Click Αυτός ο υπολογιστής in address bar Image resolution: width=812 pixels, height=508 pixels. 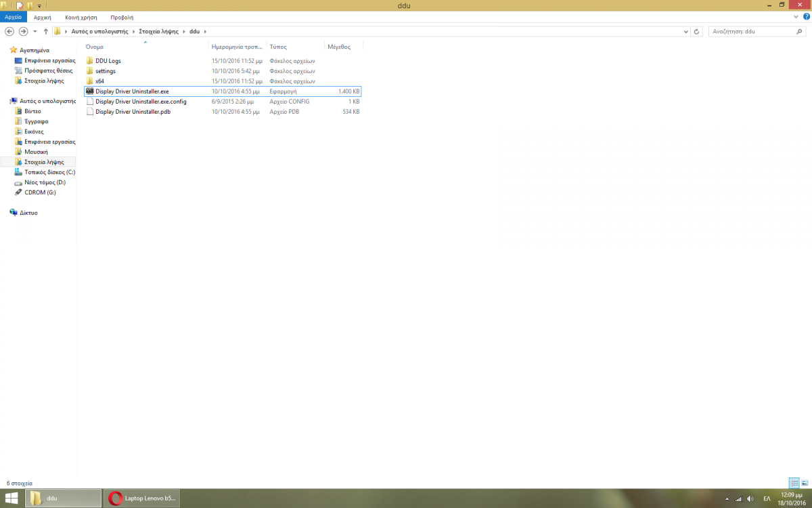pyautogui.click(x=100, y=31)
